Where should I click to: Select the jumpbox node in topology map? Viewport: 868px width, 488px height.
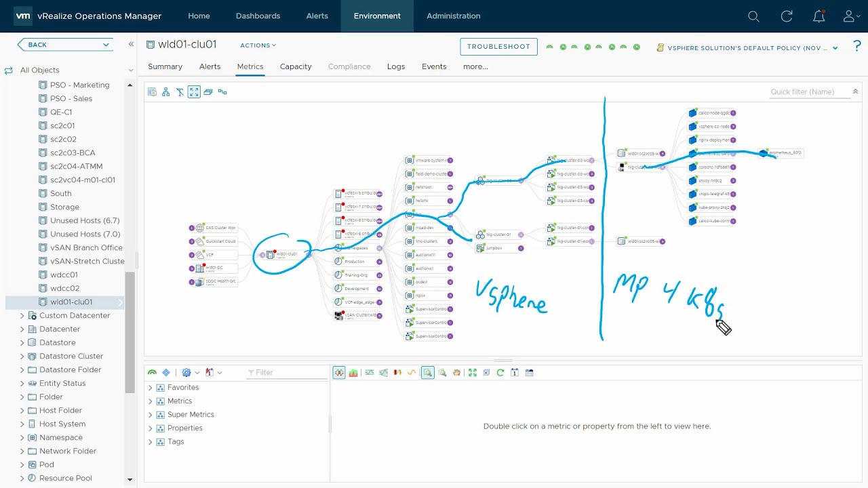(498, 248)
